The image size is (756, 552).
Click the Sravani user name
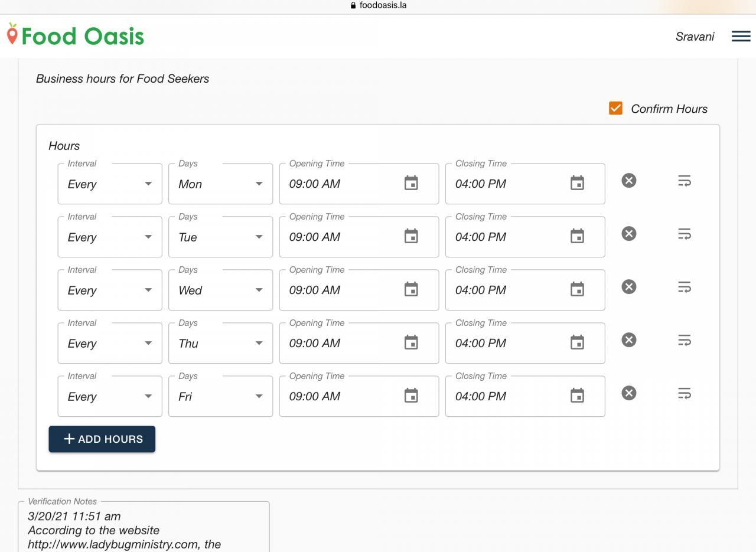pos(695,37)
